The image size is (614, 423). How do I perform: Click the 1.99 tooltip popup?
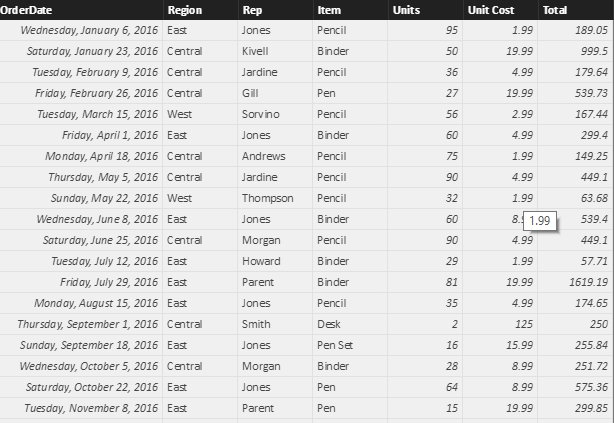pos(539,220)
